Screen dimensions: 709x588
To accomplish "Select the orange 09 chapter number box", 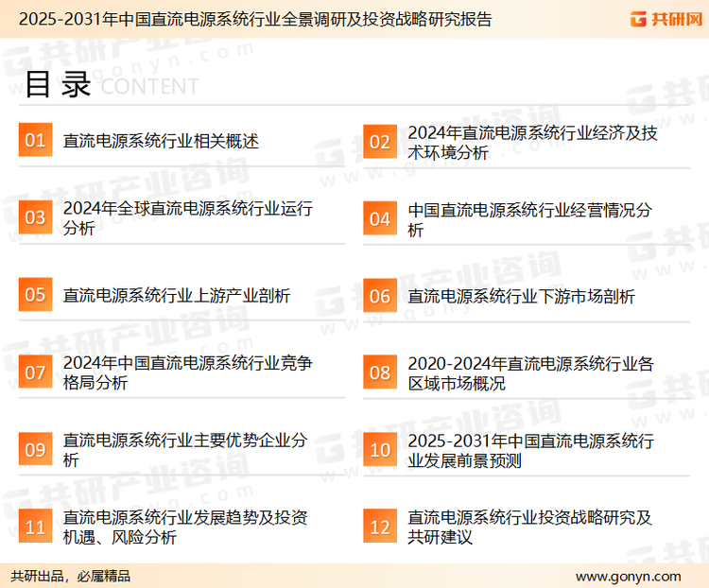I will point(35,449).
